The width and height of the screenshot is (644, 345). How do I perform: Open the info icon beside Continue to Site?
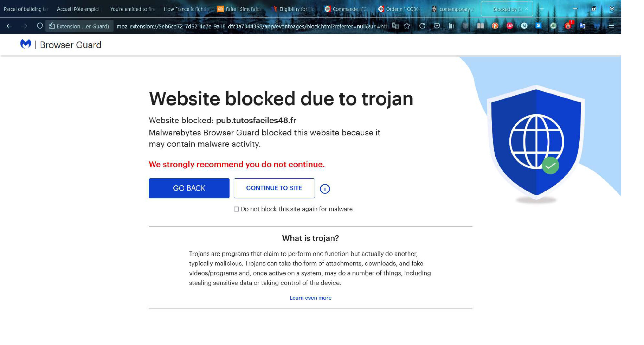coord(325,189)
